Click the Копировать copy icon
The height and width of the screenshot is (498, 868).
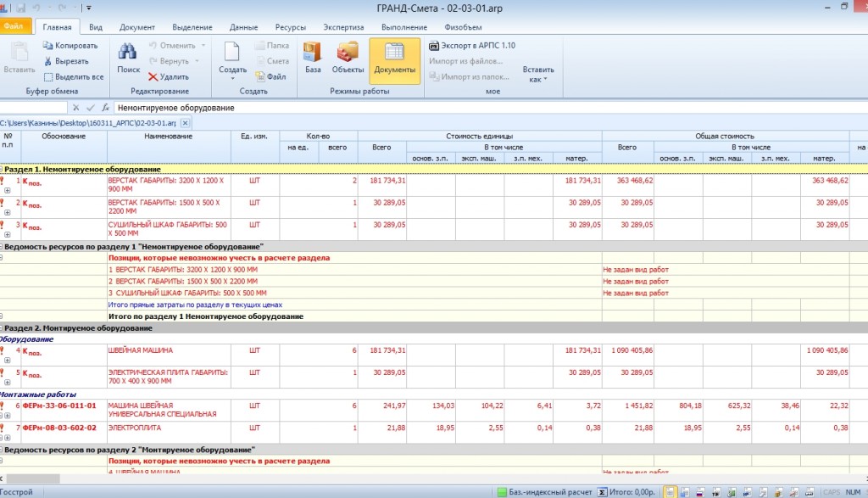click(x=47, y=46)
